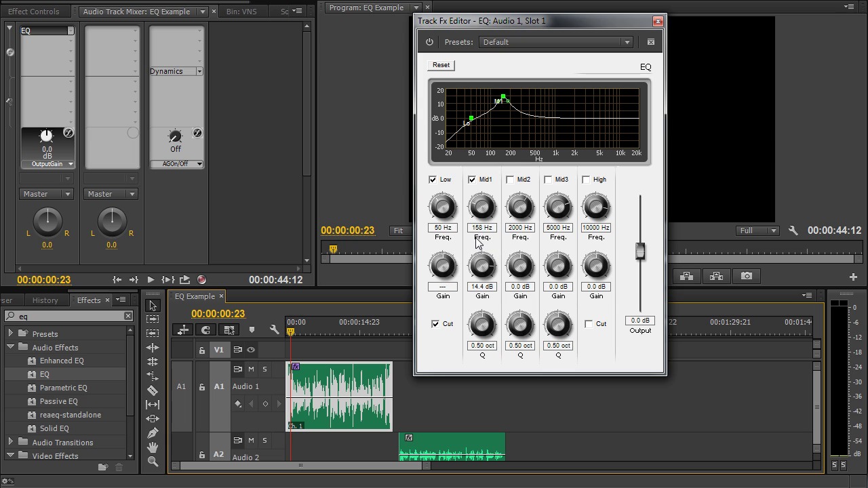The width and height of the screenshot is (868, 488).
Task: Uncheck the Low band checkbox
Action: click(433, 180)
